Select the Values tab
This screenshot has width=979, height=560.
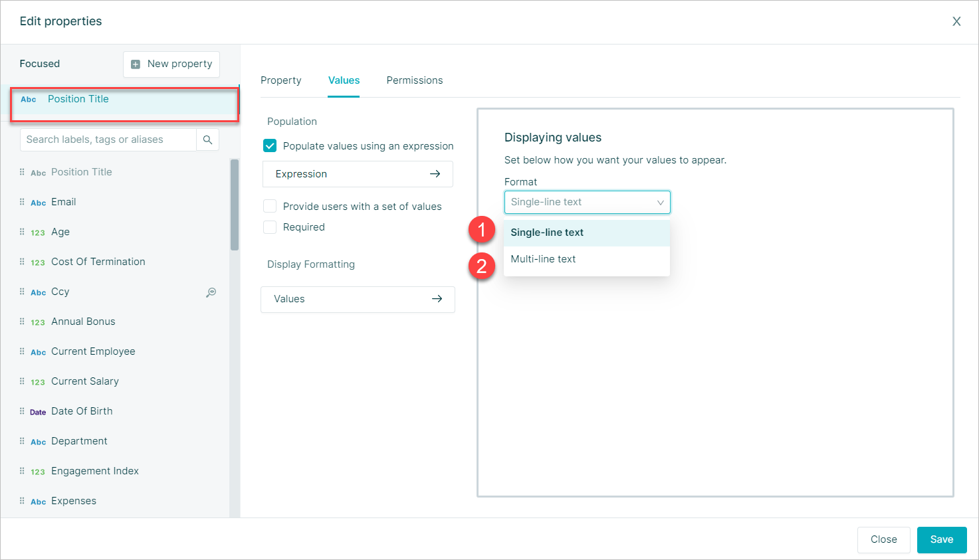click(344, 80)
